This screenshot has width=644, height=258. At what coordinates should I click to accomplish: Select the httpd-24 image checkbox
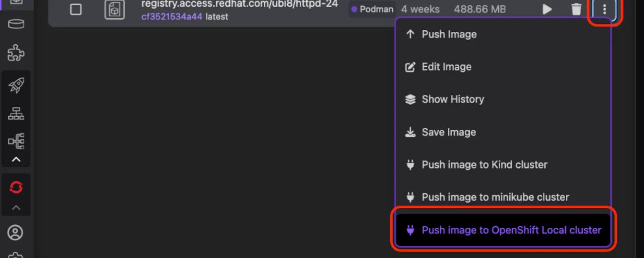pos(76,9)
